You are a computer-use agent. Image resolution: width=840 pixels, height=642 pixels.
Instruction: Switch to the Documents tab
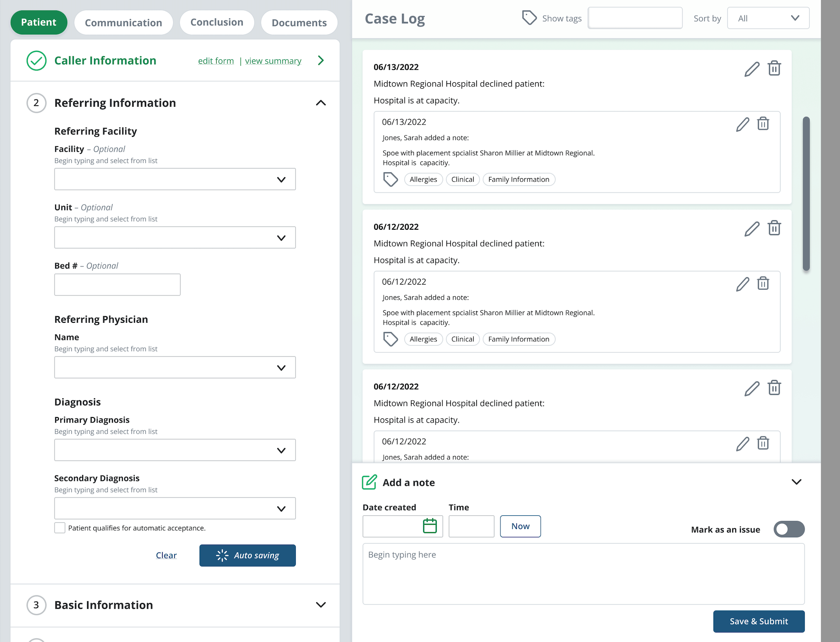[299, 22]
